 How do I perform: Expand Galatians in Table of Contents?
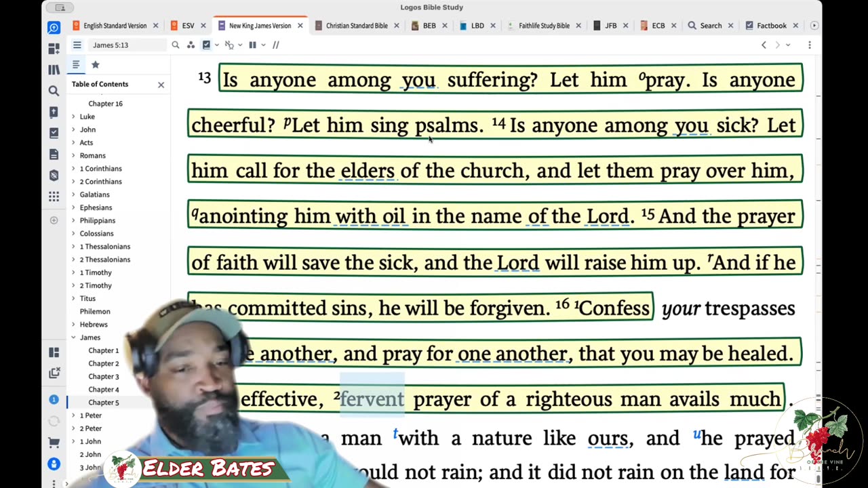[73, 195]
